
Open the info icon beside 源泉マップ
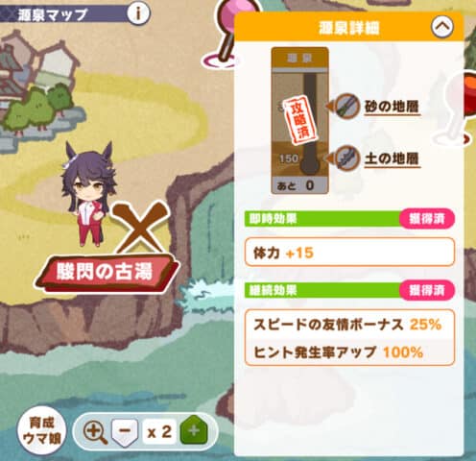[x=138, y=13]
